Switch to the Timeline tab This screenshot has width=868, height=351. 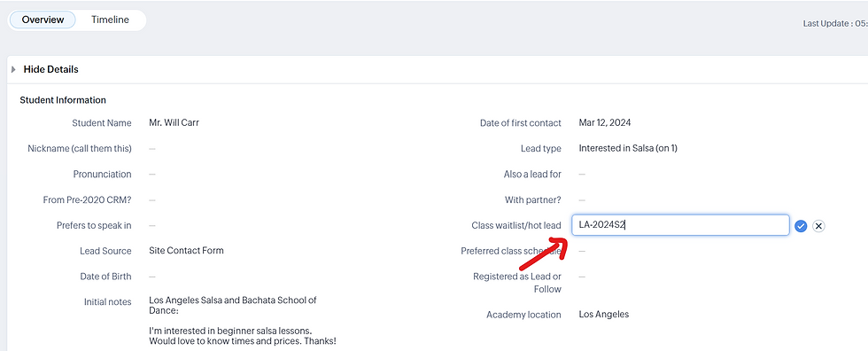pyautogui.click(x=110, y=19)
